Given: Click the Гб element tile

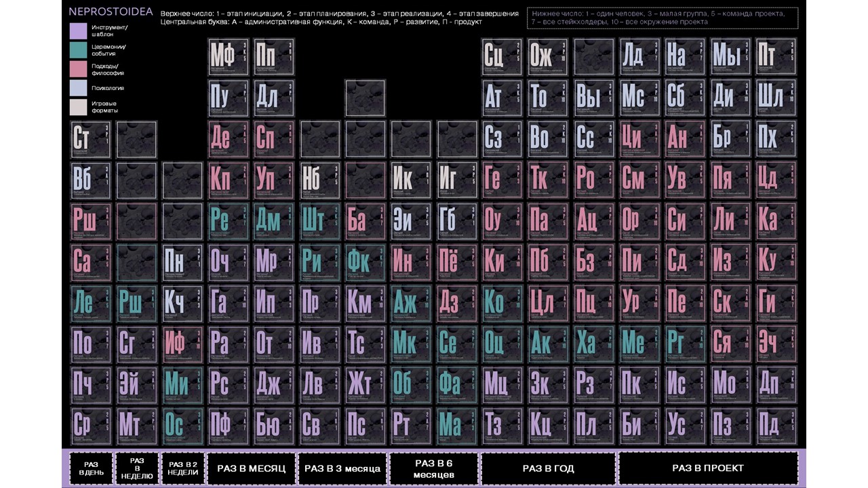Looking at the screenshot, I should point(456,221).
